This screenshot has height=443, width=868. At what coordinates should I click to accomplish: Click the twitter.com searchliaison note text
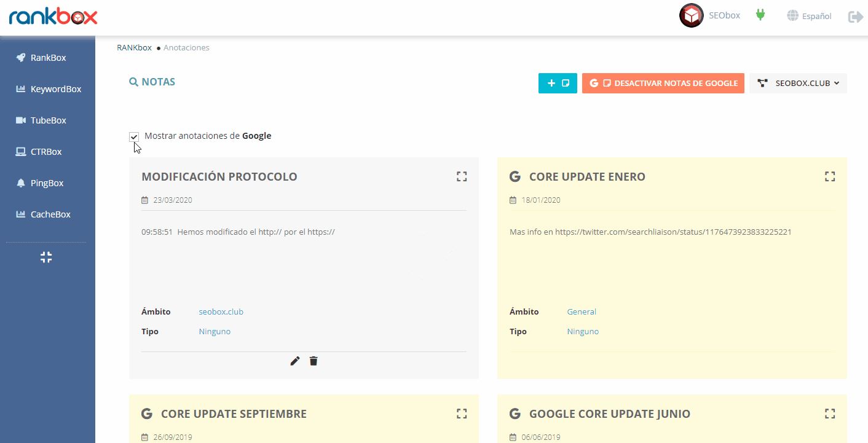(650, 232)
